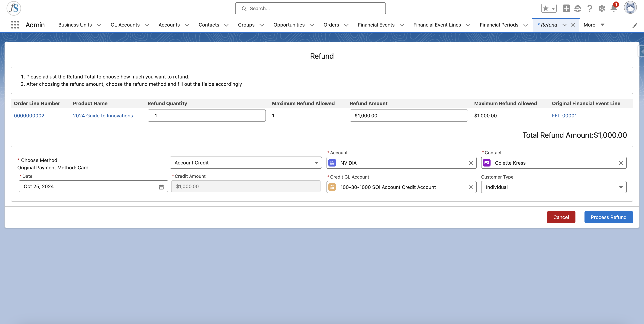This screenshot has width=644, height=324.
Task: Open the 2024 Guide to Innovations link
Action: point(103,116)
